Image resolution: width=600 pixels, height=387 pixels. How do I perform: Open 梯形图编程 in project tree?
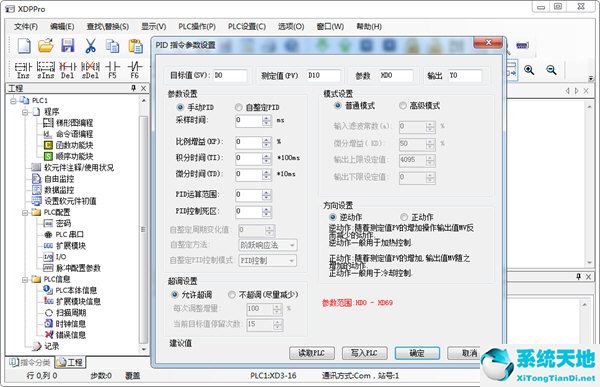[74, 123]
